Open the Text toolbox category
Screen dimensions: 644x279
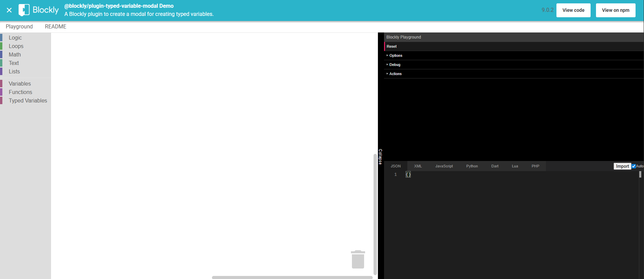click(25, 63)
